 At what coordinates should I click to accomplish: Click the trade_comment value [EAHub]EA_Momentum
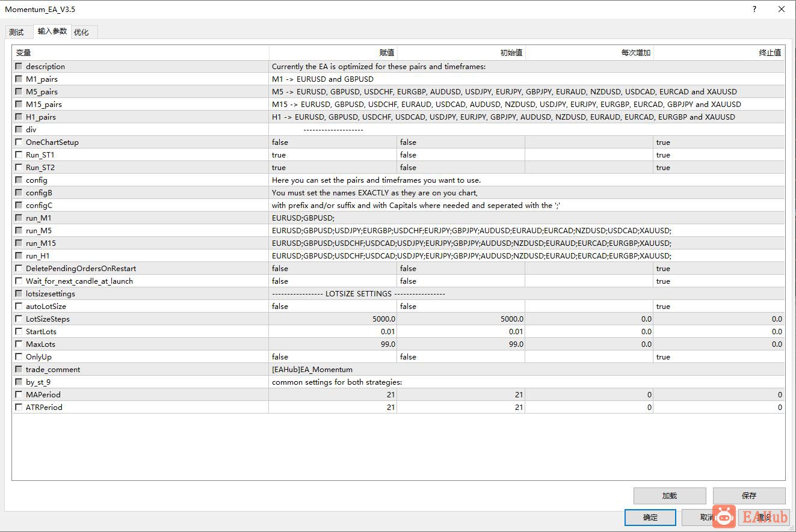coord(312,369)
